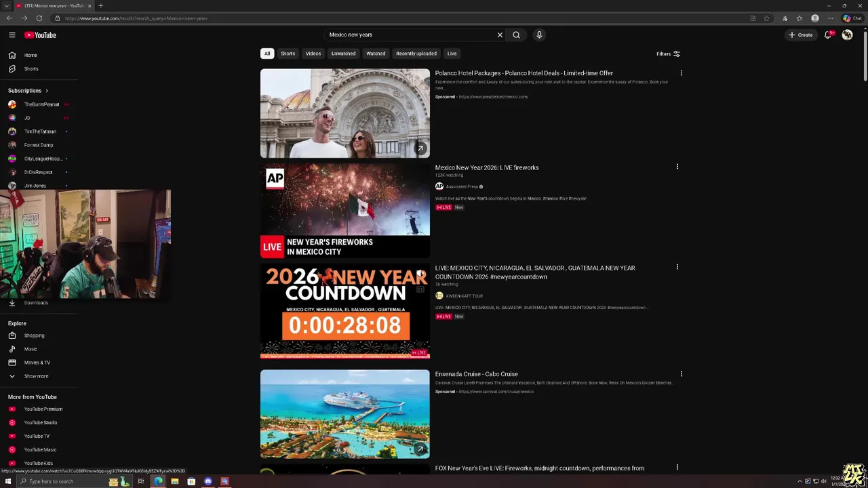The image size is (868, 488).
Task: Open the YouTube hamburger guide menu
Action: (12, 35)
